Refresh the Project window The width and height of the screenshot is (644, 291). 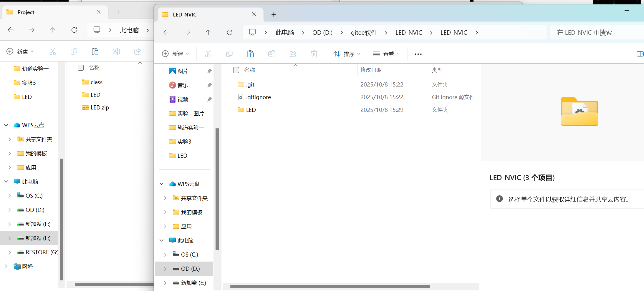pyautogui.click(x=74, y=30)
